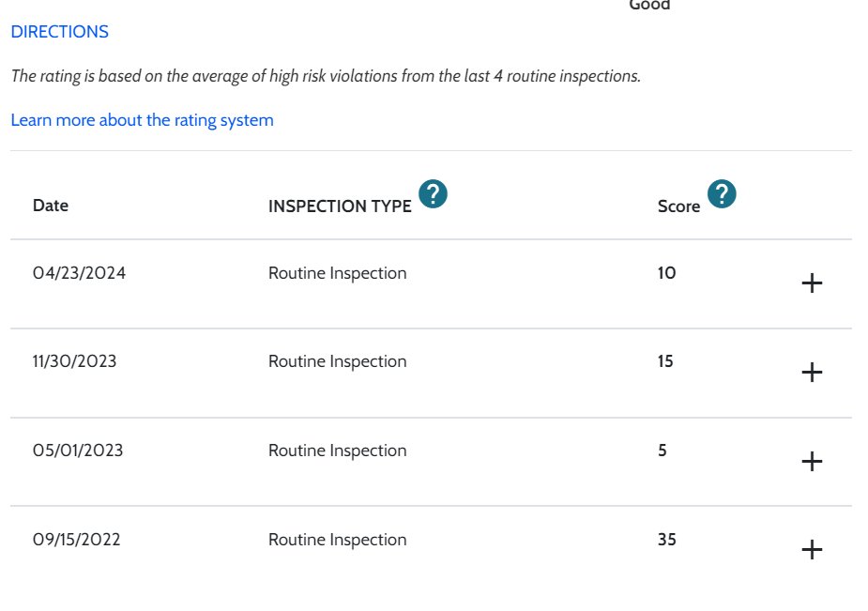
Task: Open the DIRECTIONS link
Action: [x=60, y=32]
